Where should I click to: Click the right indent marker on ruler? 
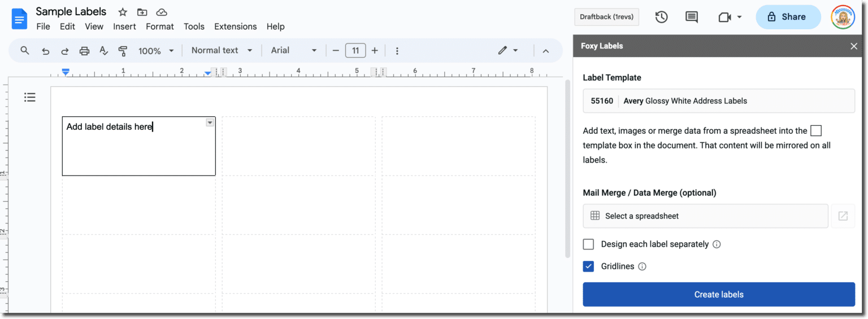208,73
